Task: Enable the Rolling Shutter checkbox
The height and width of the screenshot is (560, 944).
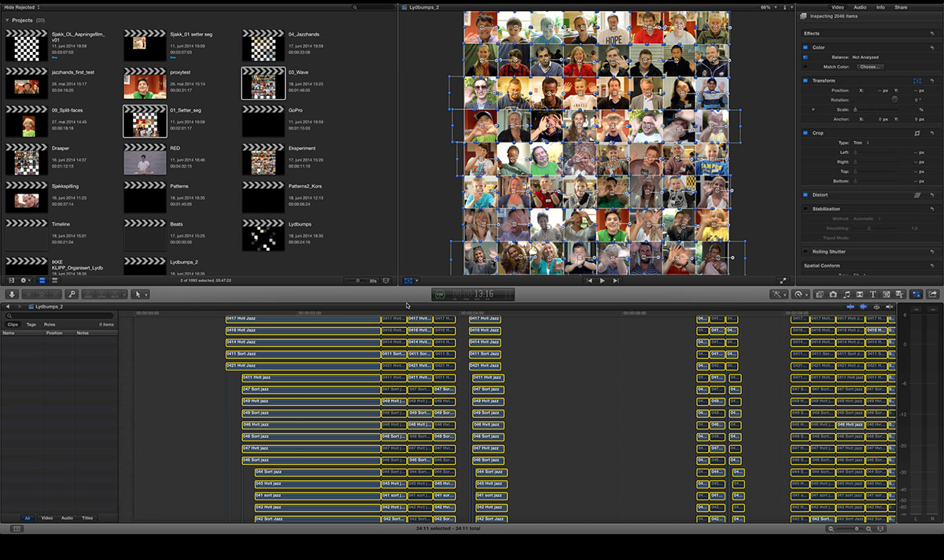Action: click(x=806, y=252)
